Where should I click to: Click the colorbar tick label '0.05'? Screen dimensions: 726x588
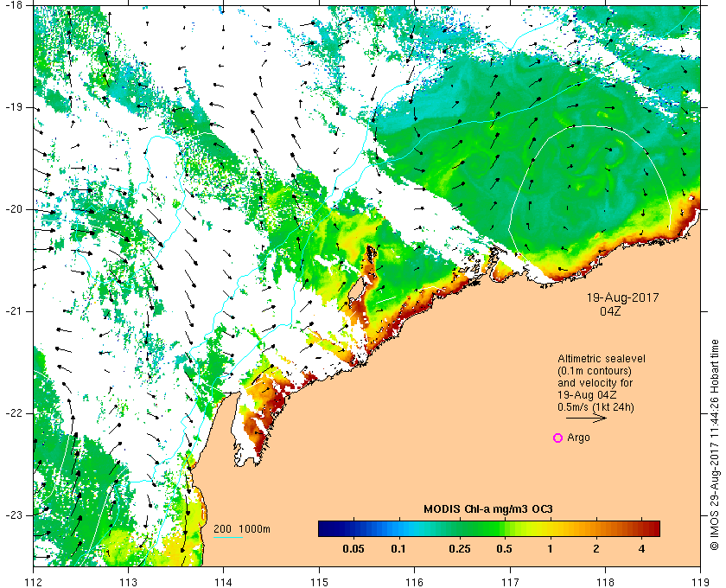[x=353, y=549]
